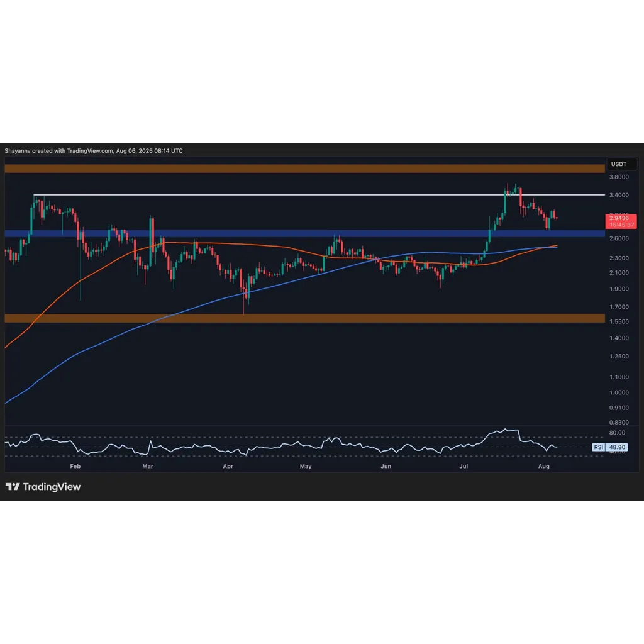Click the 0.9100 price axis label

(619, 408)
